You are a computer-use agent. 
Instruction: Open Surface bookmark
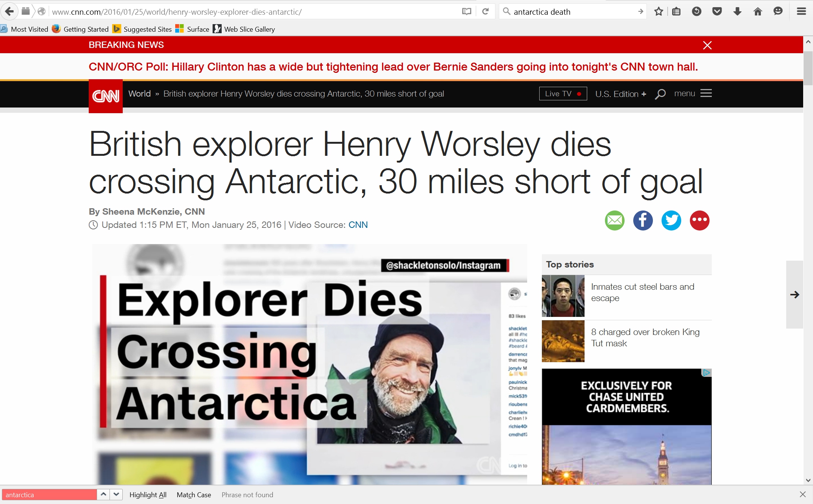[192, 29]
